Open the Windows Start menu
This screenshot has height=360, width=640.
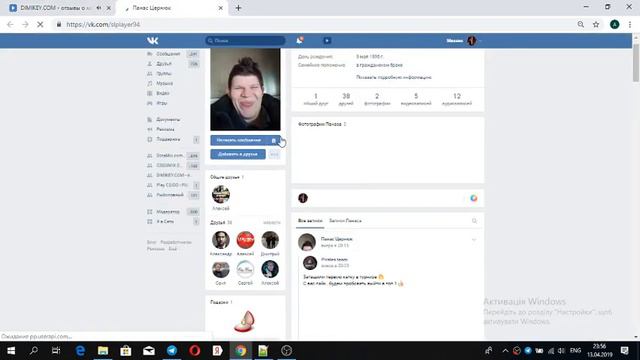point(11,351)
